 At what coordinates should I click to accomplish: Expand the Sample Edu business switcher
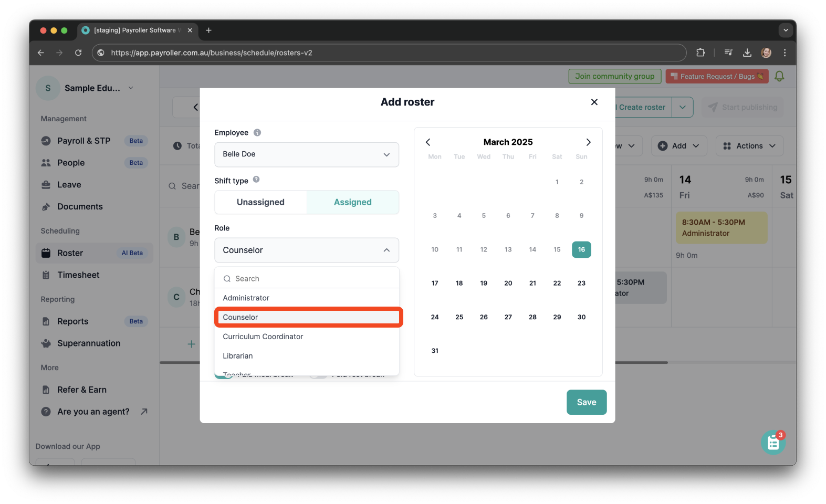131,88
